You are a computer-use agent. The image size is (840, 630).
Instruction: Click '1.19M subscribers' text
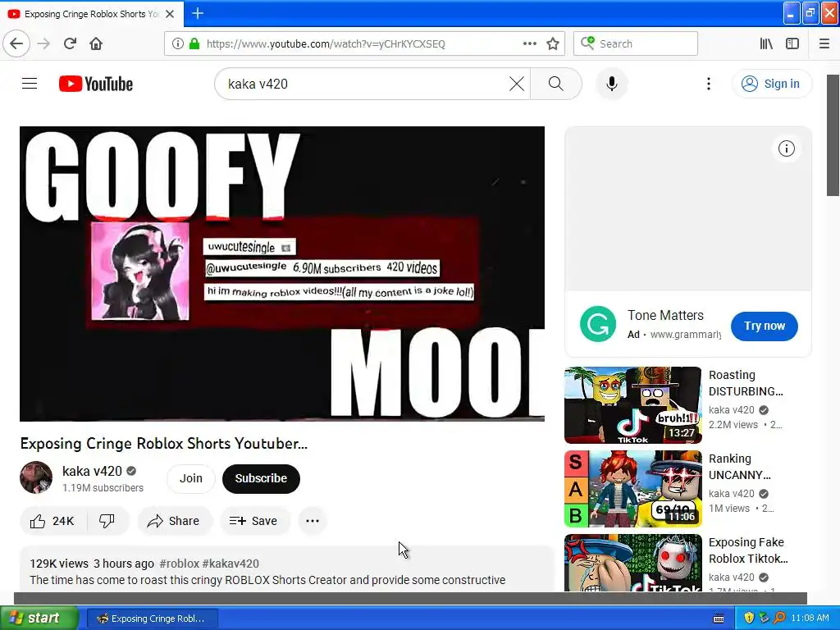point(103,487)
